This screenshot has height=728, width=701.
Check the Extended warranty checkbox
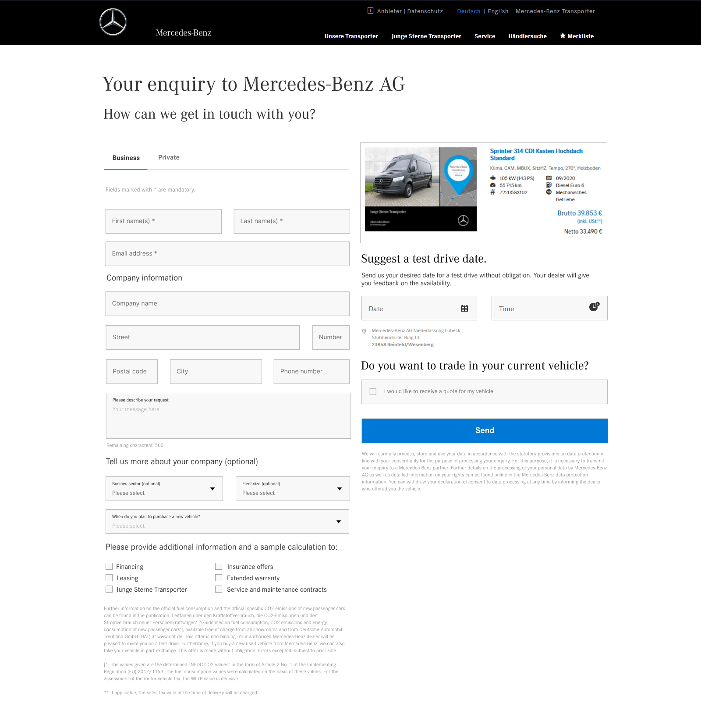[219, 578]
